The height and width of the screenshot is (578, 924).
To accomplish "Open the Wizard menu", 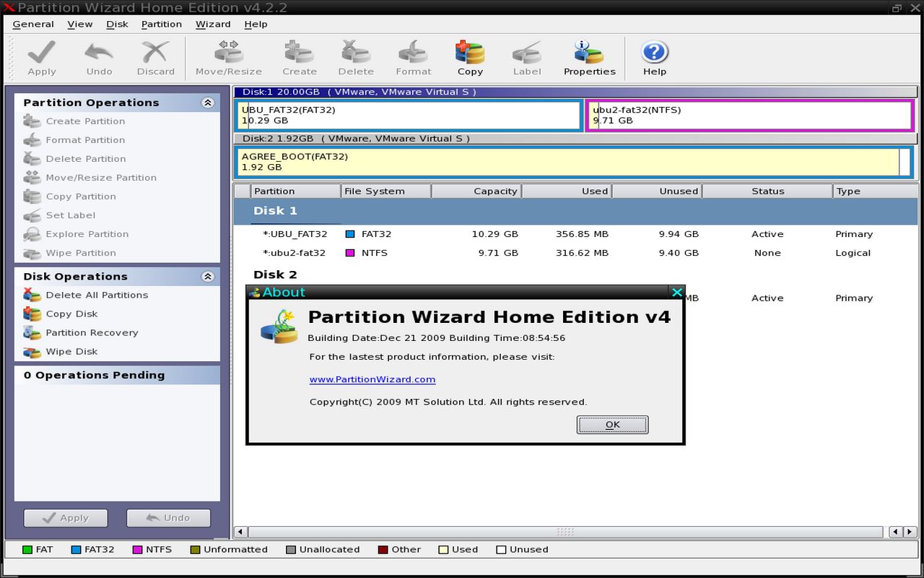I will click(x=213, y=24).
